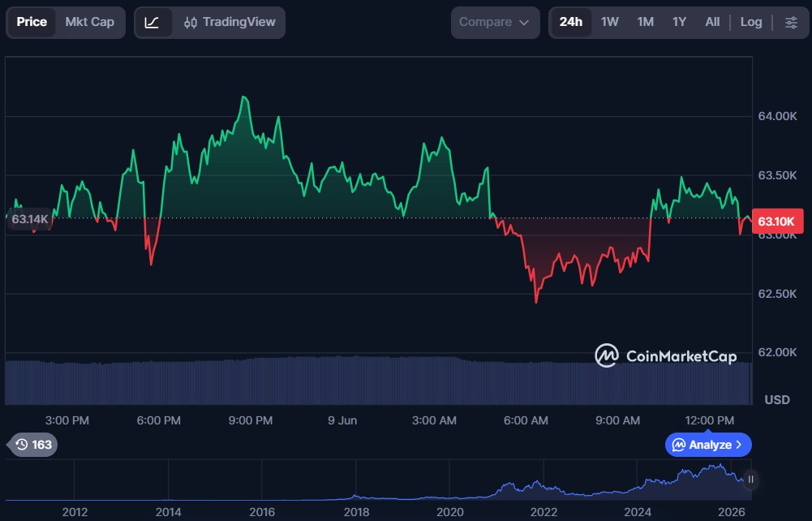The image size is (812, 521).
Task: Click 2026 on the history timeline
Action: point(731,512)
